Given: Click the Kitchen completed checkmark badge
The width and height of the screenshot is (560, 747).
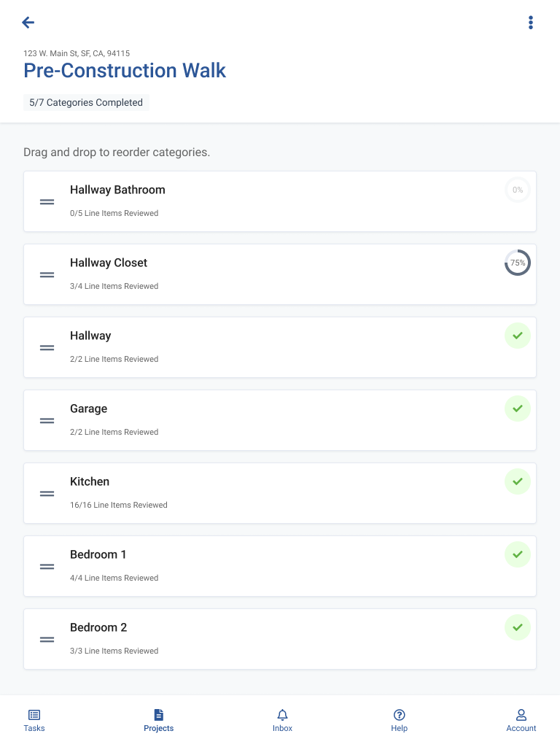Looking at the screenshot, I should [518, 481].
